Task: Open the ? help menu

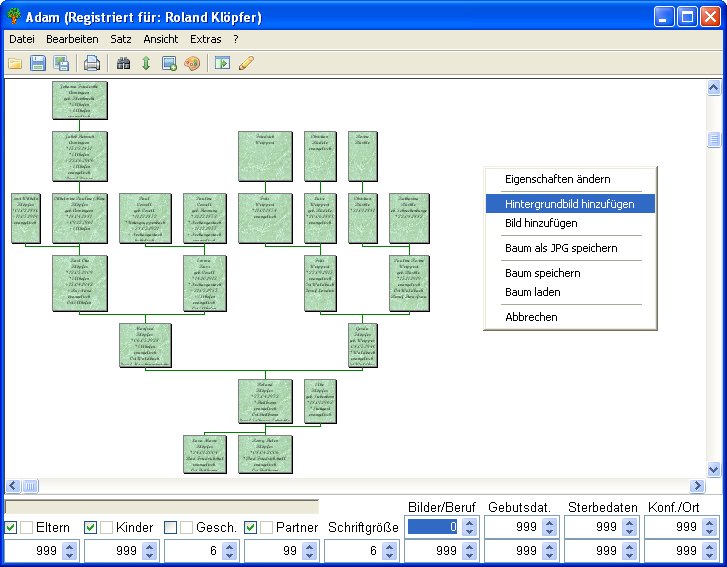Action: click(x=236, y=39)
